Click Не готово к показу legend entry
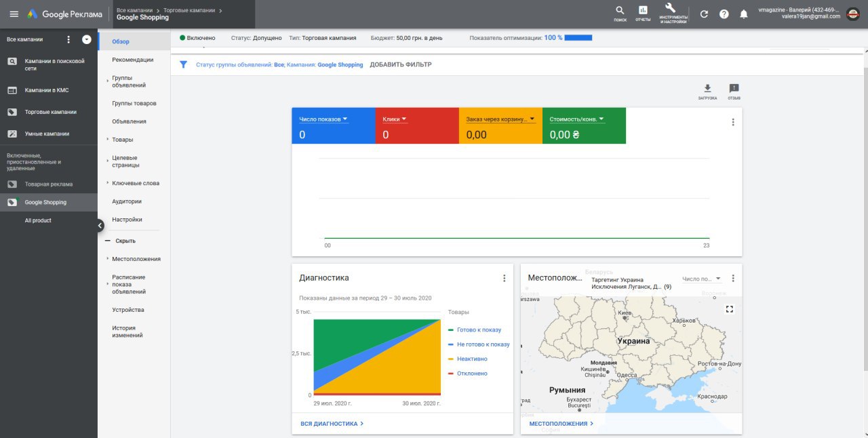 (x=483, y=344)
